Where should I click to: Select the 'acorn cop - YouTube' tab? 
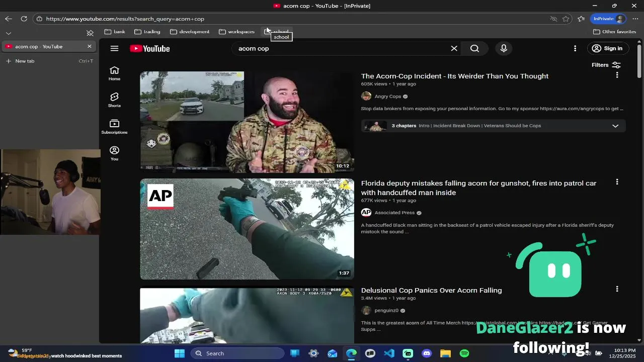(48, 46)
